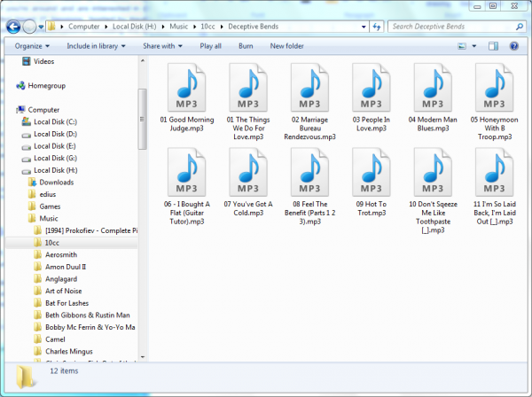Click Local Disk (H:) in the breadcrumb

coord(135,27)
